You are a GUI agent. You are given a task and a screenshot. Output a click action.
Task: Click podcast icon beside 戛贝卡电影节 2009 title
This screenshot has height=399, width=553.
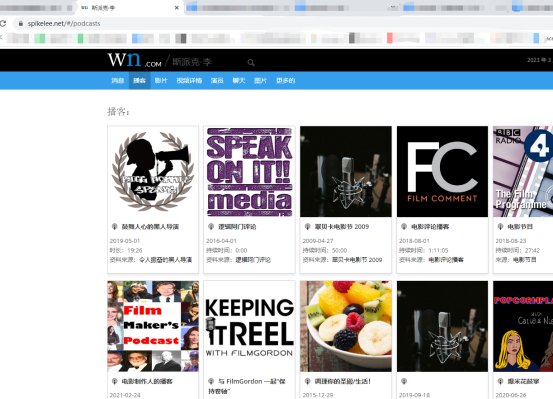[x=308, y=226]
